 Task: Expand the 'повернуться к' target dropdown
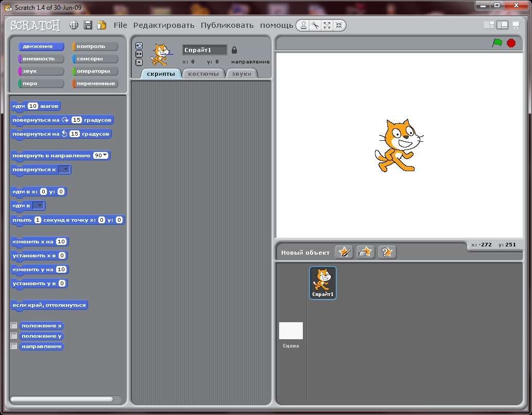click(64, 169)
